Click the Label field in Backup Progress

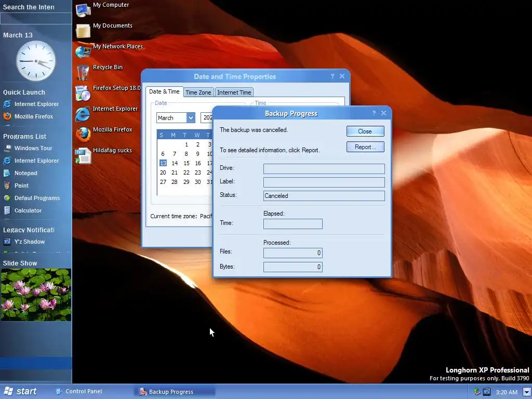(324, 182)
